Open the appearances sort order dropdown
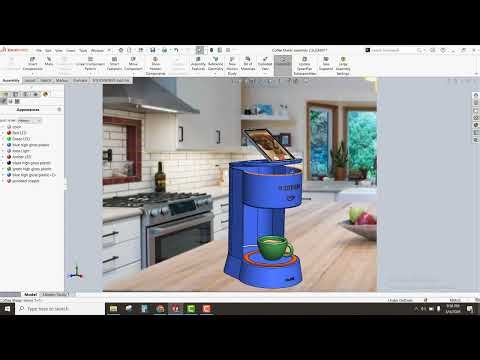The image size is (480, 360). 30,121
